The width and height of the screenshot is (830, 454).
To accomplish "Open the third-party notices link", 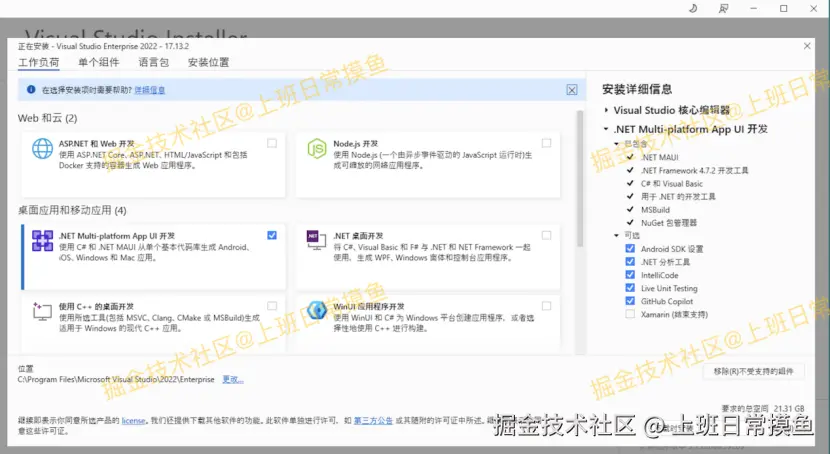I will point(373,421).
